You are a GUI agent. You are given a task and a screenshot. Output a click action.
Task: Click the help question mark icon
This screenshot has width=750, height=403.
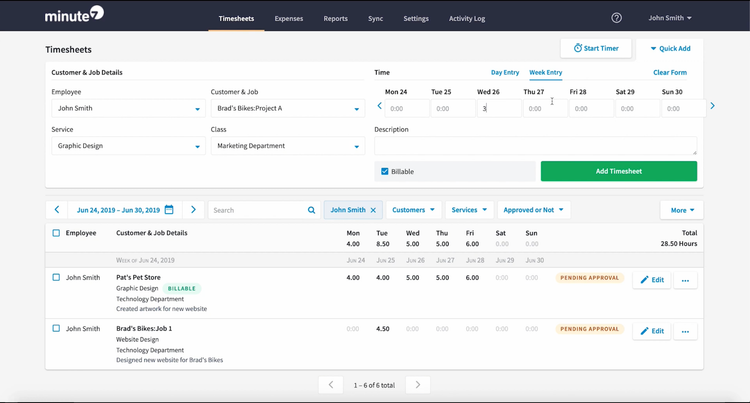coord(616,18)
